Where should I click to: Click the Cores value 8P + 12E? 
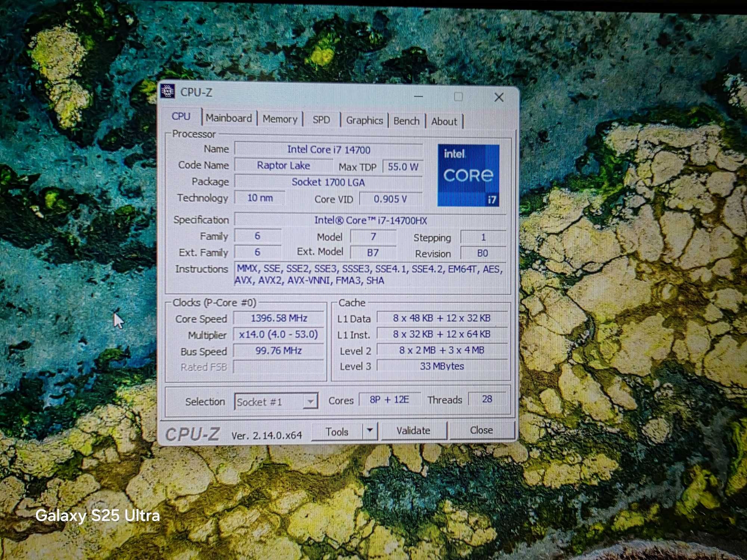tap(390, 399)
